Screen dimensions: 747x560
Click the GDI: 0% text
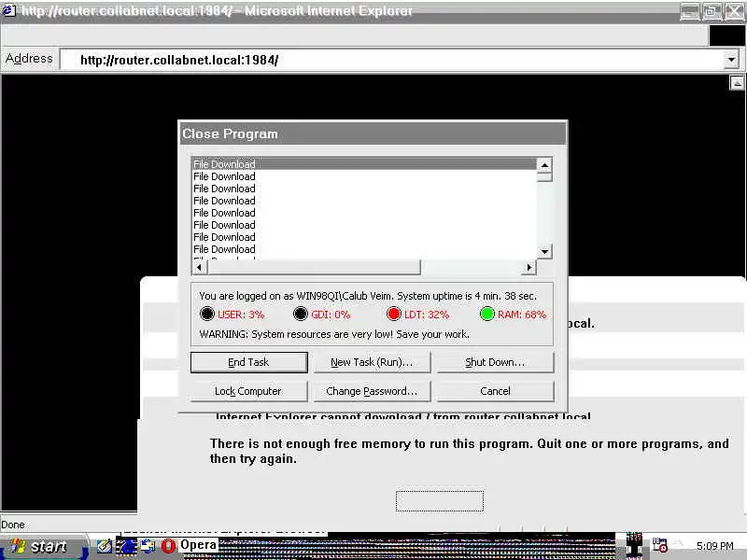point(331,315)
